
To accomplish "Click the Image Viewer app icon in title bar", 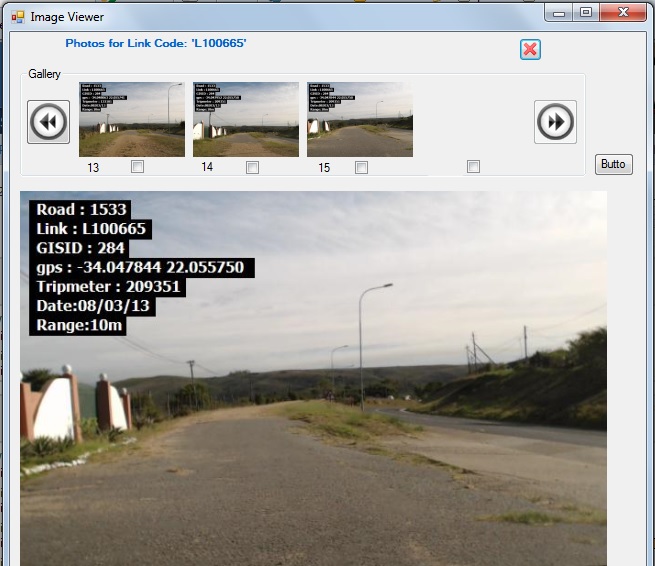I will click(18, 17).
